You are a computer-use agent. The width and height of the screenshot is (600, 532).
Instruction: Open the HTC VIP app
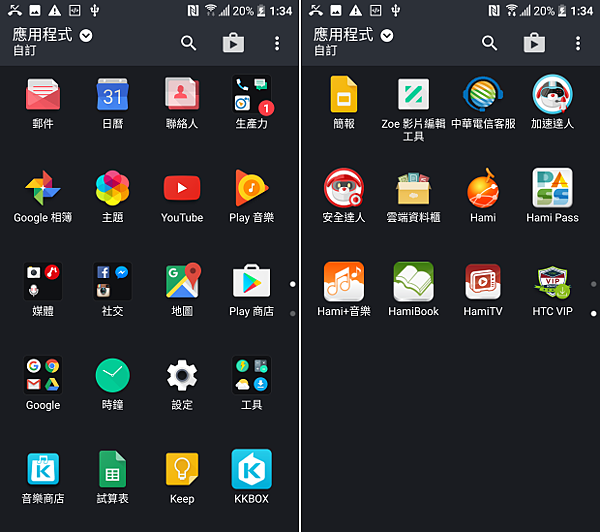tap(553, 282)
